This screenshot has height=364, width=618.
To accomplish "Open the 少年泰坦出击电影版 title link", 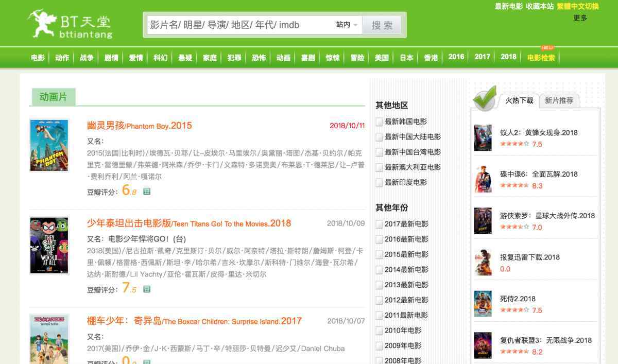I will pos(189,223).
